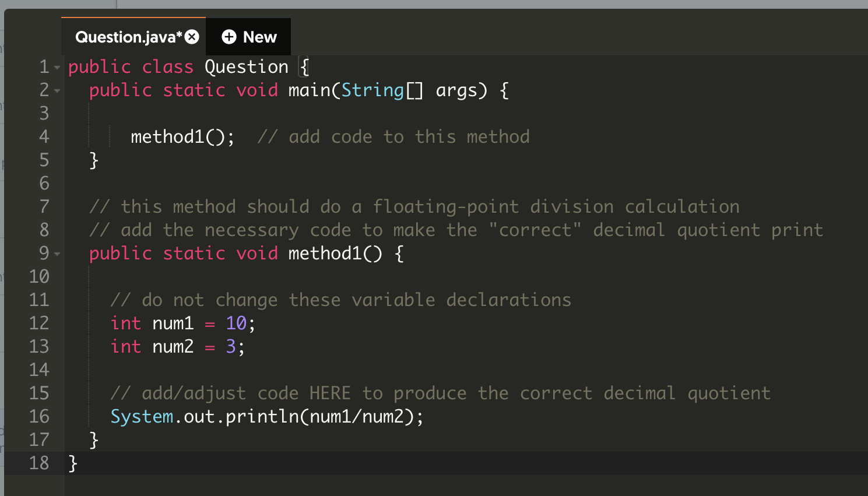Click the value 10 on line 12
868x496 pixels.
coord(236,323)
